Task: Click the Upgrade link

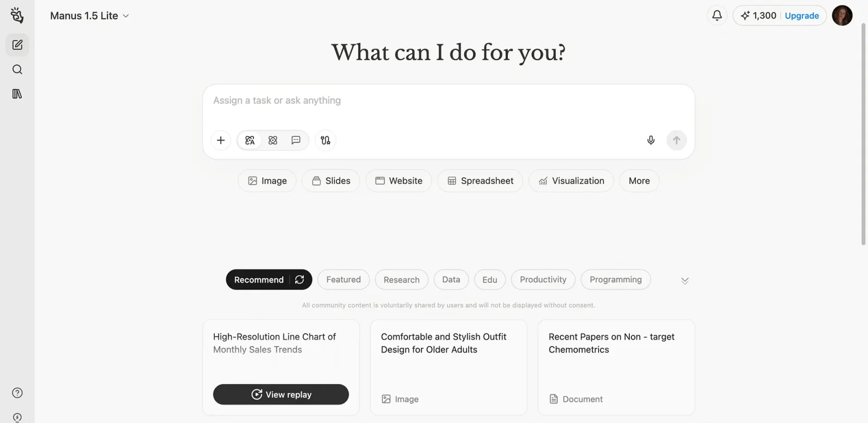Action: click(x=801, y=16)
